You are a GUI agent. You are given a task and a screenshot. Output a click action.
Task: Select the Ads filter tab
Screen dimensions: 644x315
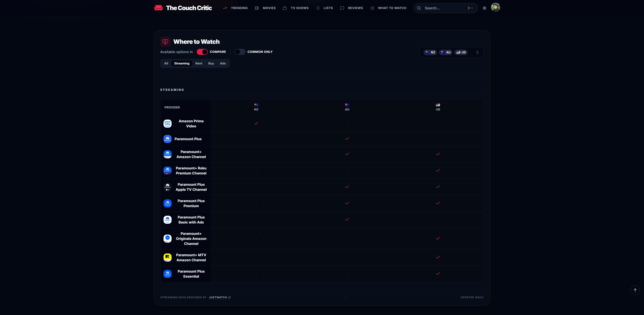(x=223, y=63)
